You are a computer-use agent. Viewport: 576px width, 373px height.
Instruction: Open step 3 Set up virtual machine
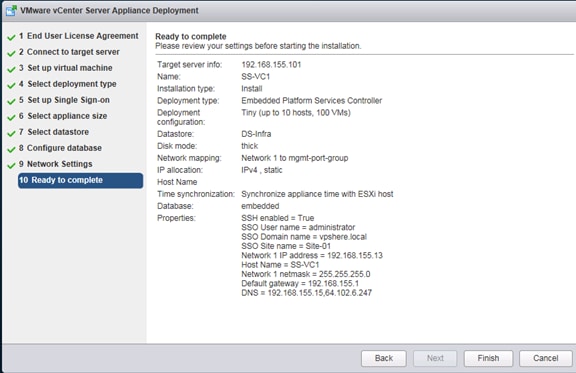pos(65,68)
